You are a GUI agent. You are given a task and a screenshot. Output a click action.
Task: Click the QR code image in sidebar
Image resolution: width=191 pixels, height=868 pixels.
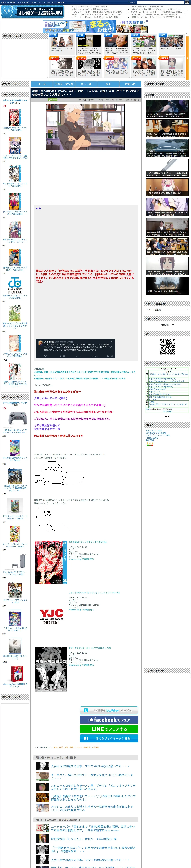167,347
